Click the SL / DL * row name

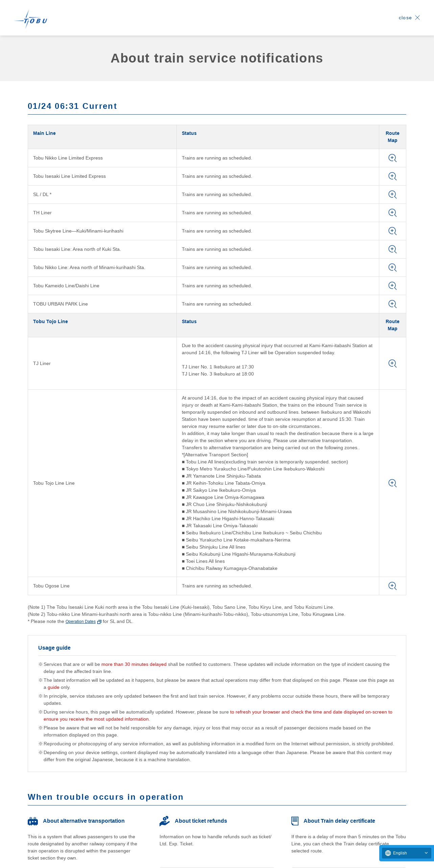coord(42,194)
